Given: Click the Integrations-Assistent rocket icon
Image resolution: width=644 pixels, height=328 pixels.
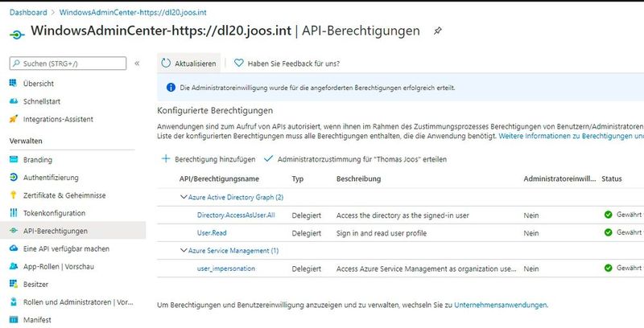Looking at the screenshot, I should click(x=14, y=119).
